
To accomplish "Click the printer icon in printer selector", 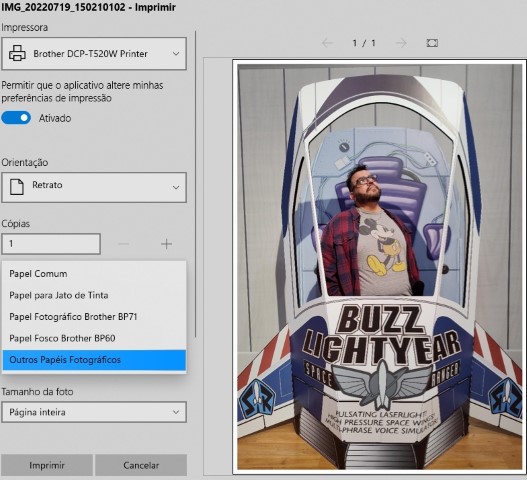I will [17, 53].
